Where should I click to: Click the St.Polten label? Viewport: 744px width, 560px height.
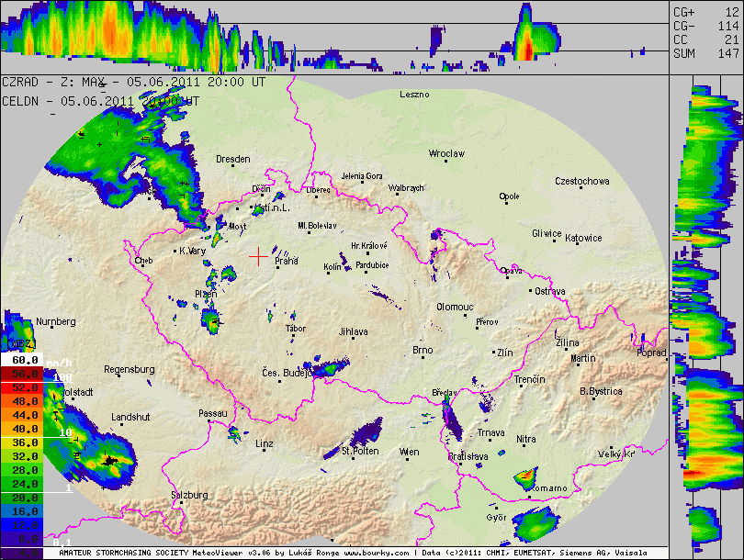click(x=361, y=451)
